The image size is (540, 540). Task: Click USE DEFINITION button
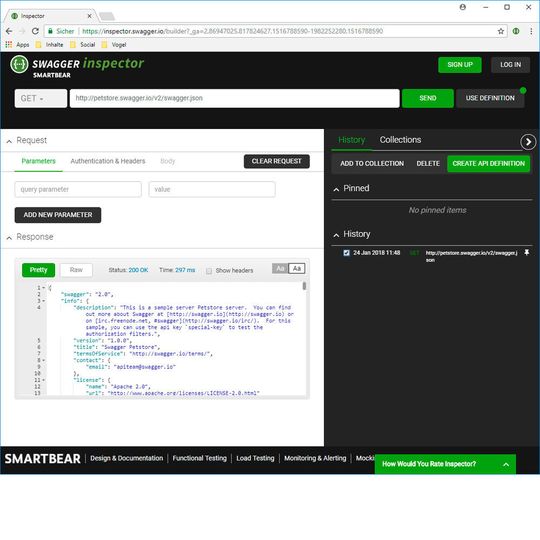coord(490,98)
